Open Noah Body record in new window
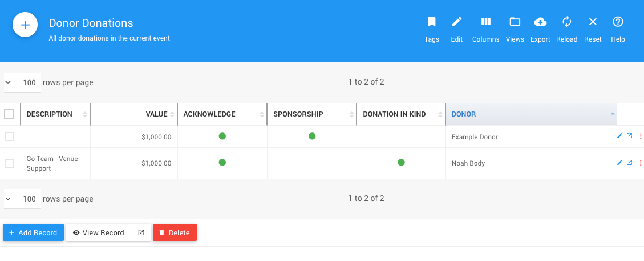The height and width of the screenshot is (261, 644). [630, 163]
